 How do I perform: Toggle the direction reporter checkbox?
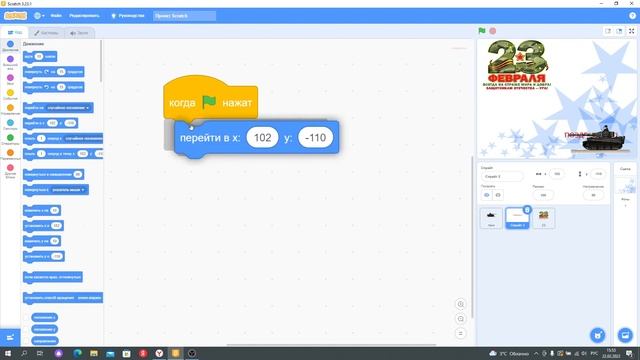27,340
